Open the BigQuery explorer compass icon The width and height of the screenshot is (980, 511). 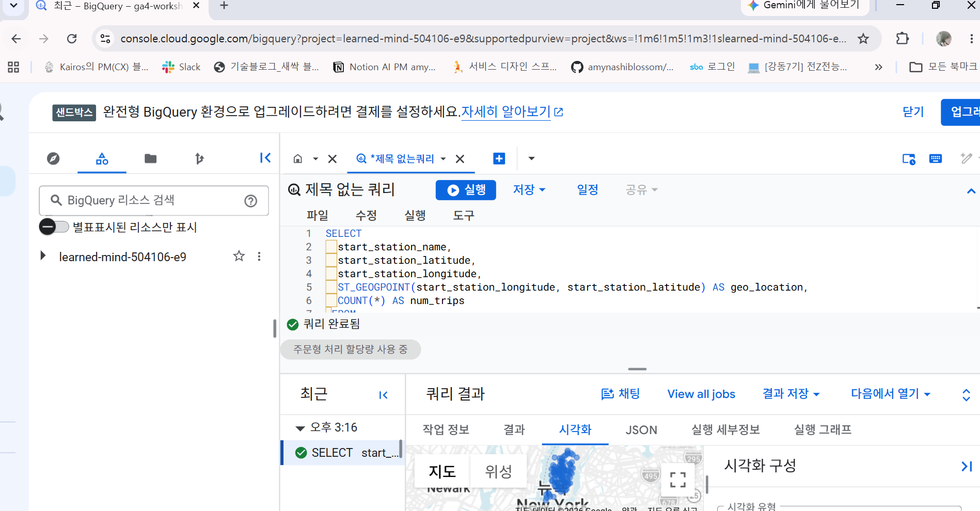pos(53,158)
